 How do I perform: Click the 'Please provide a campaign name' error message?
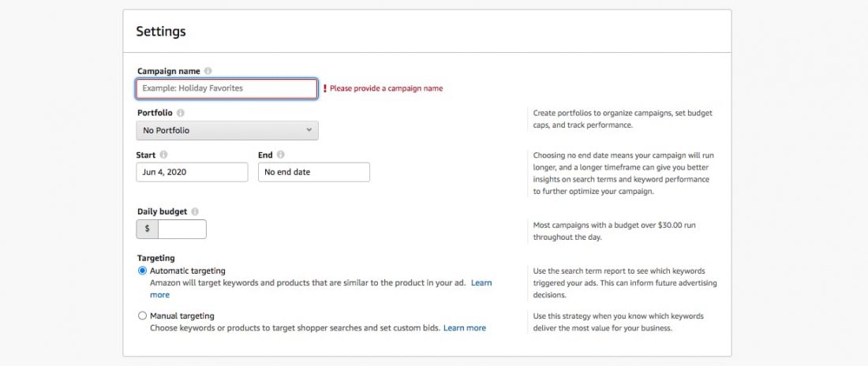click(386, 88)
